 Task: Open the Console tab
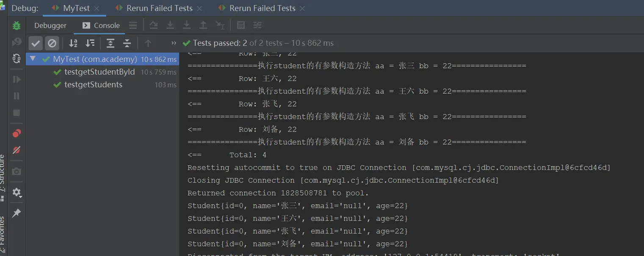pyautogui.click(x=101, y=25)
